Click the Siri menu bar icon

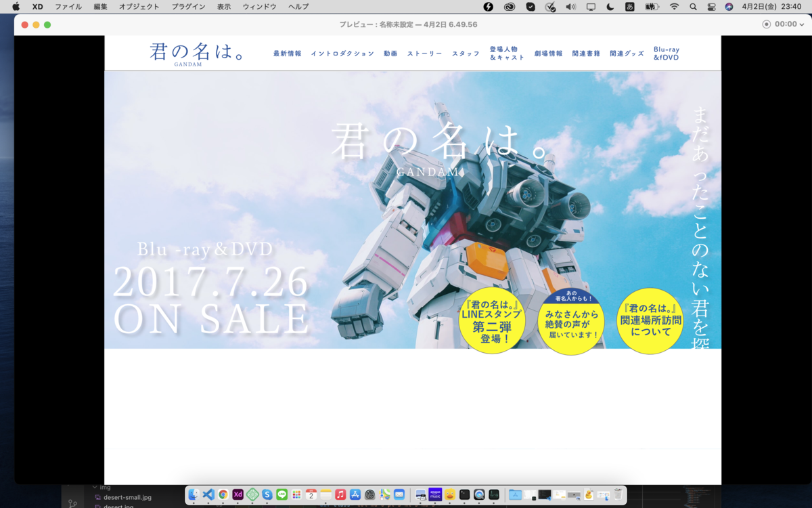coord(729,6)
